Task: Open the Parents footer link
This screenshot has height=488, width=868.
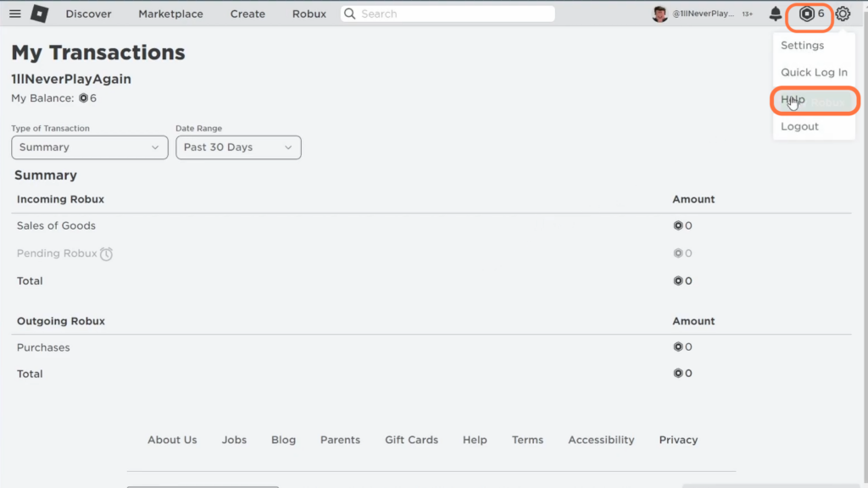Action: [340, 440]
